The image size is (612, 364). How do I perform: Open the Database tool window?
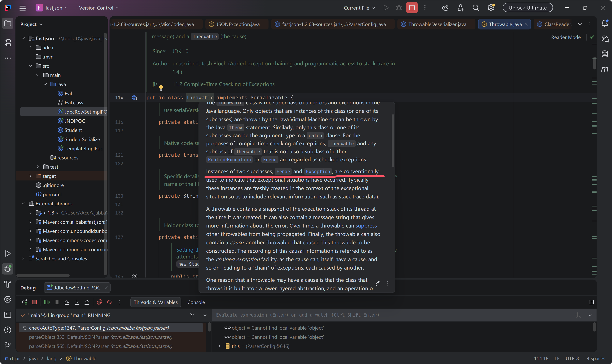[605, 54]
